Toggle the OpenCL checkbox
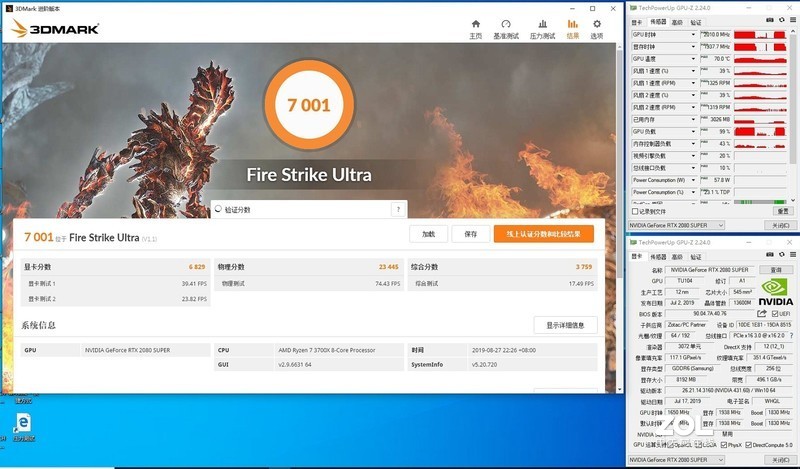Image resolution: width=800 pixels, height=469 pixels. coord(670,445)
